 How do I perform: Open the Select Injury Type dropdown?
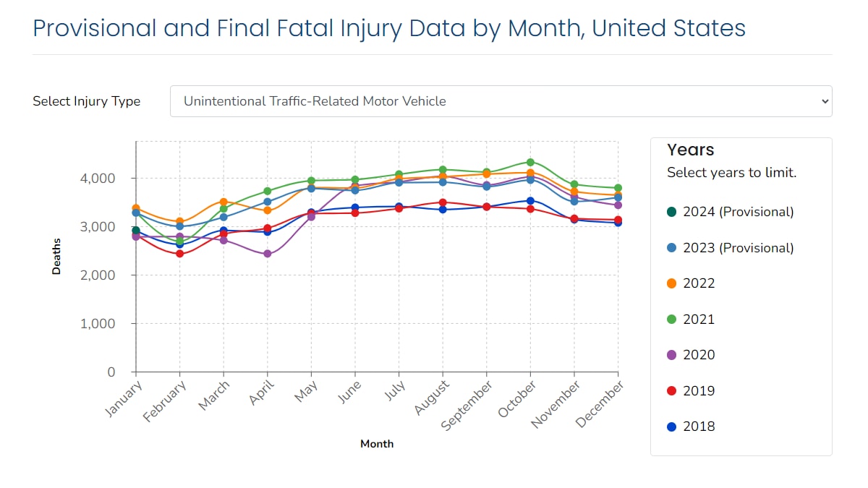[501, 101]
